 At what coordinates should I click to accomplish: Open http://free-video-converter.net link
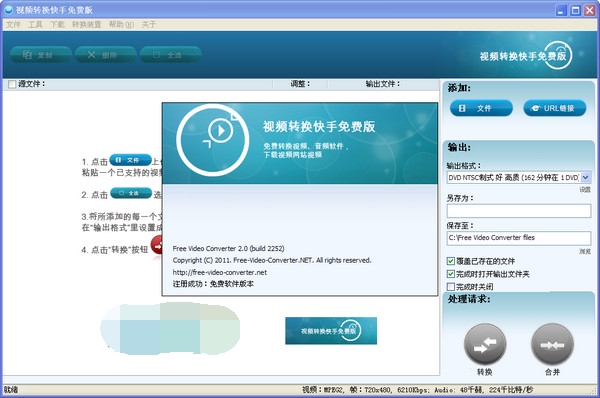(220, 272)
